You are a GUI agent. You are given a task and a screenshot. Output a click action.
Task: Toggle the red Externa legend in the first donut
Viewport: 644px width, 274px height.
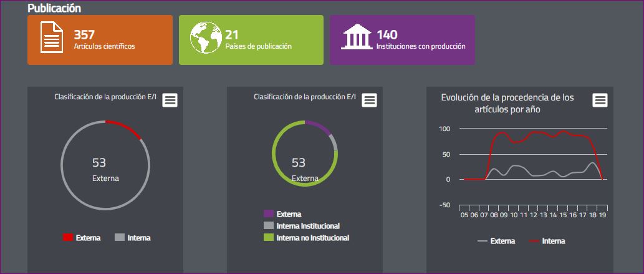(x=81, y=238)
